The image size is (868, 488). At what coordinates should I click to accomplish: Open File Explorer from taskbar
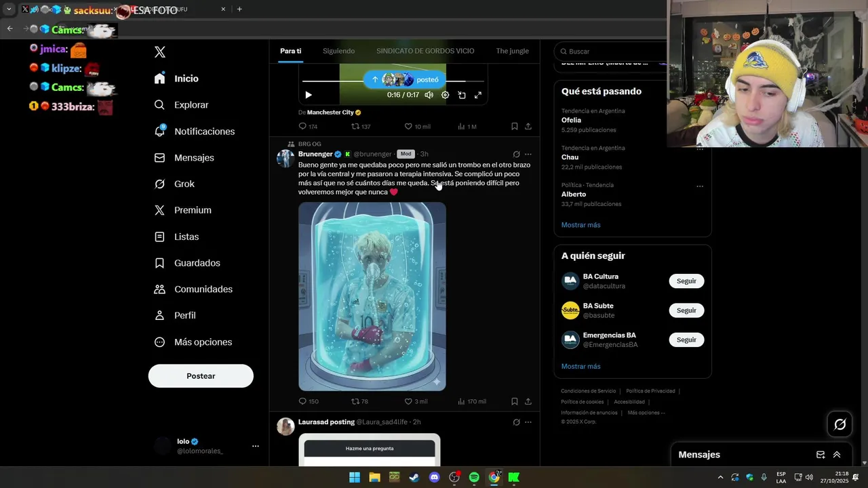click(x=374, y=477)
